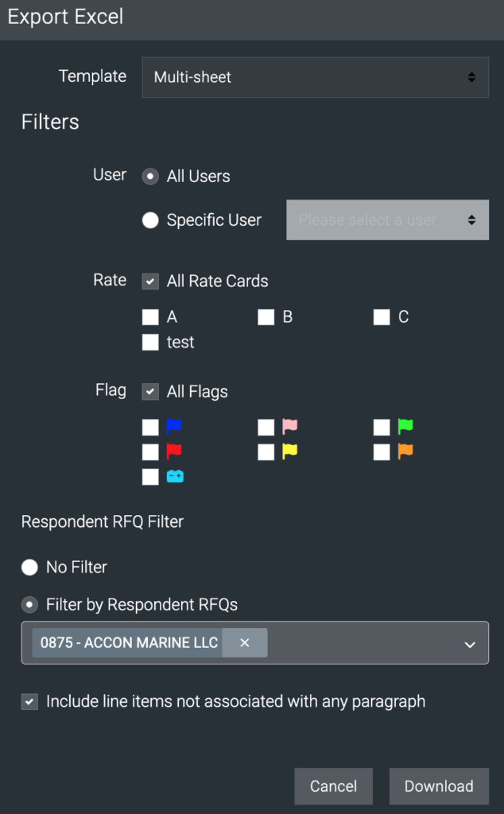Click the pink flag icon
The image size is (504, 814).
pyautogui.click(x=289, y=427)
